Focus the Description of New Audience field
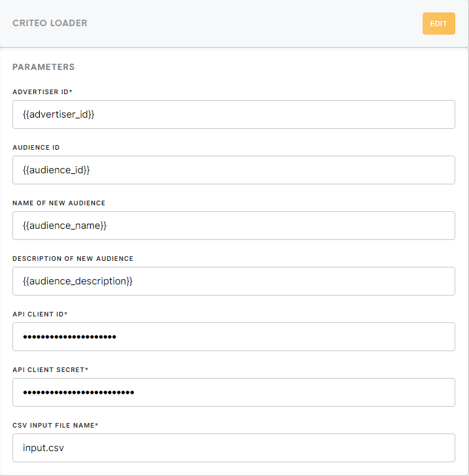This screenshot has height=476, width=469. (234, 281)
